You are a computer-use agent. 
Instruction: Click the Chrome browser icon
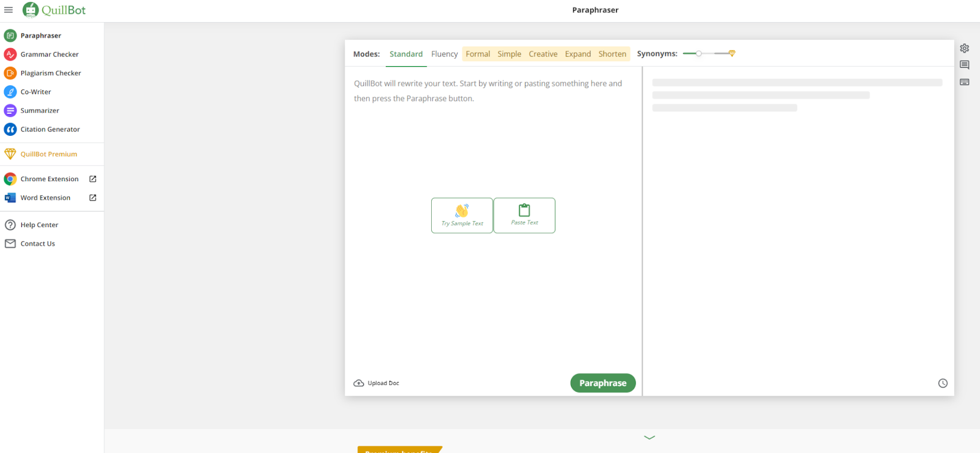coord(10,179)
